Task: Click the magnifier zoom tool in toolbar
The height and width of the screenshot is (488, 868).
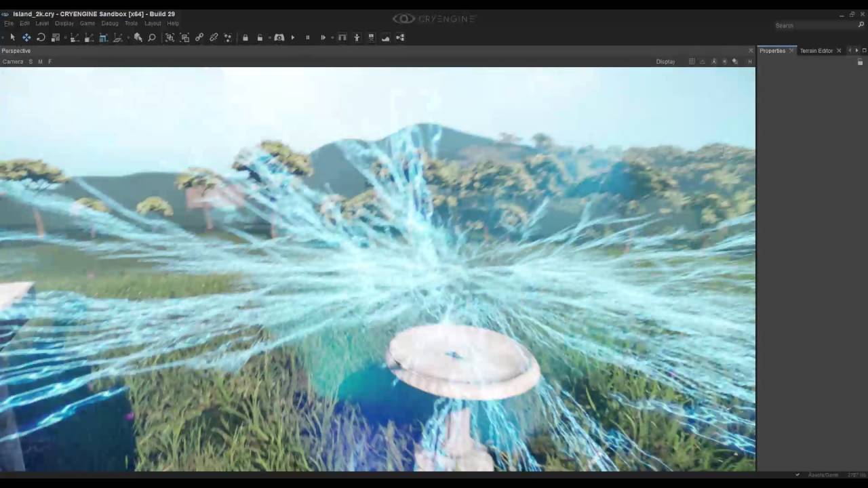Action: tap(152, 37)
